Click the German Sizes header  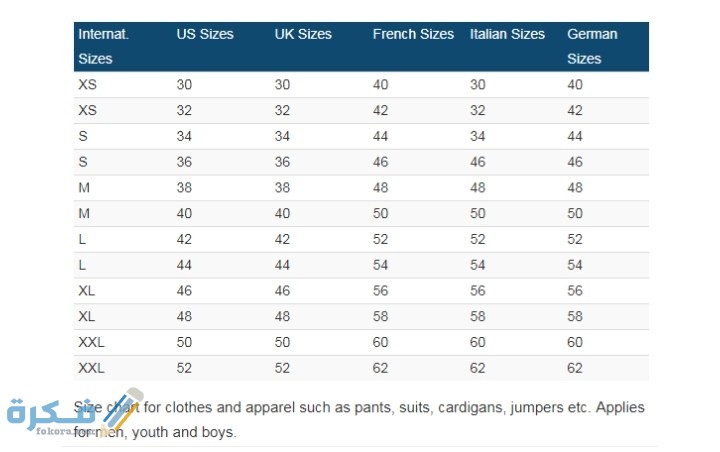(592, 46)
